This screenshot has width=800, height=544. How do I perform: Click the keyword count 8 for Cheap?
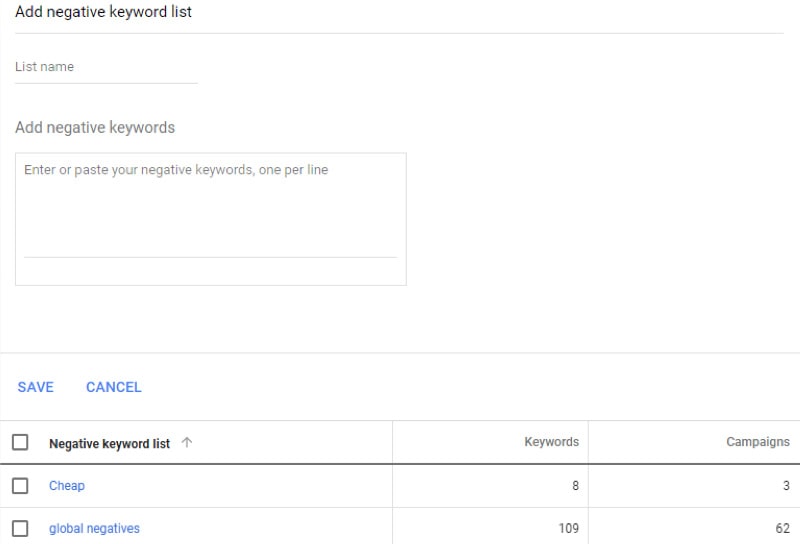574,486
